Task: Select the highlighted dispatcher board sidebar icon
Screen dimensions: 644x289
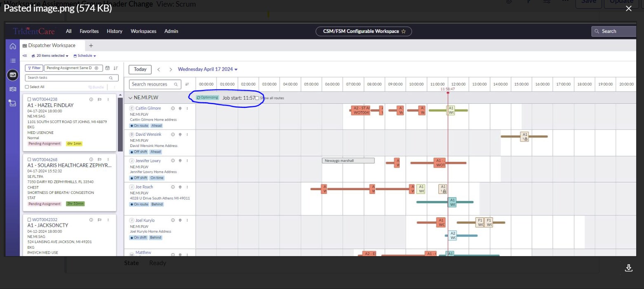Action: click(x=13, y=75)
